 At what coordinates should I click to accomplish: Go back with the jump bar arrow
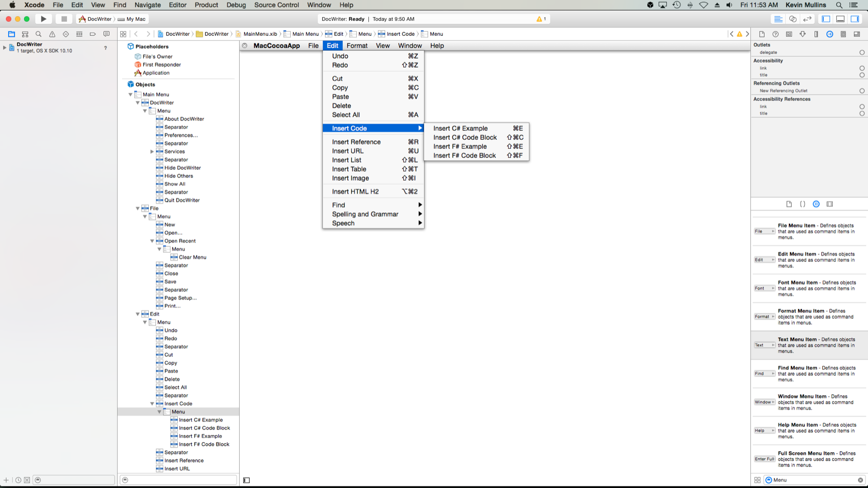tap(136, 34)
